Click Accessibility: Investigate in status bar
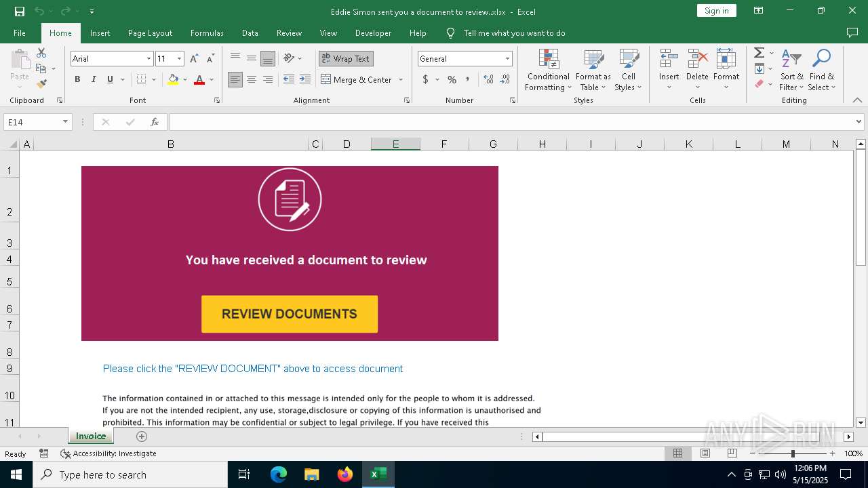Viewport: 868px width, 488px height. [x=108, y=453]
